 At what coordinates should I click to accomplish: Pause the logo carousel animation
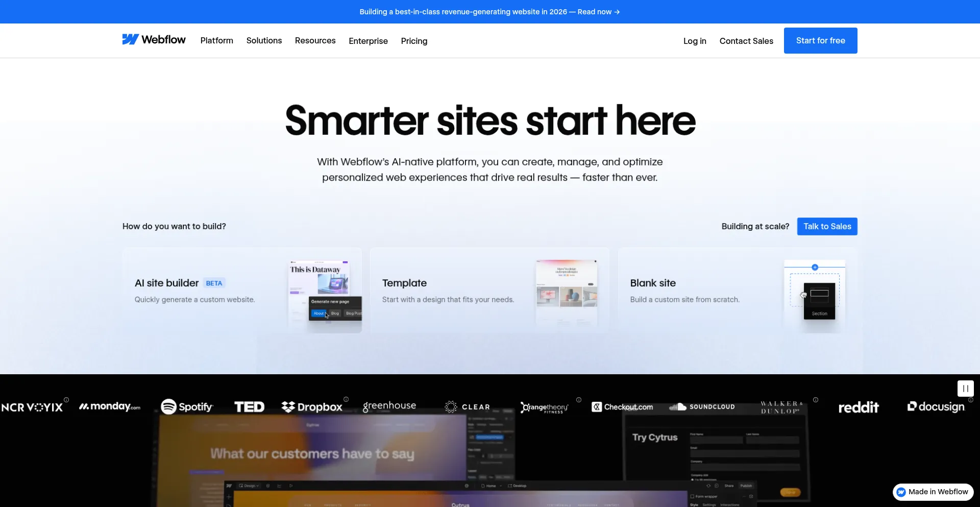[965, 389]
